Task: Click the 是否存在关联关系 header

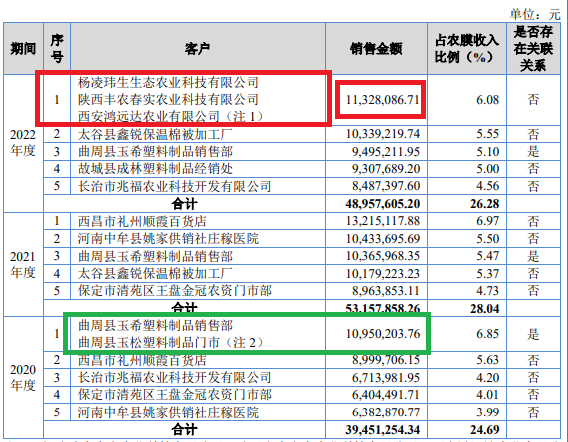Action: point(533,48)
